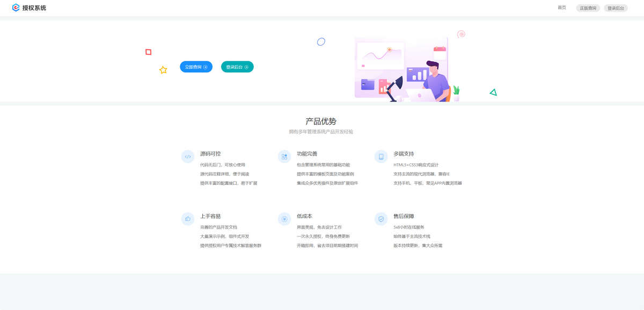This screenshot has width=644, height=310.
Task: Click the 功能完善 heading
Action: 307,154
